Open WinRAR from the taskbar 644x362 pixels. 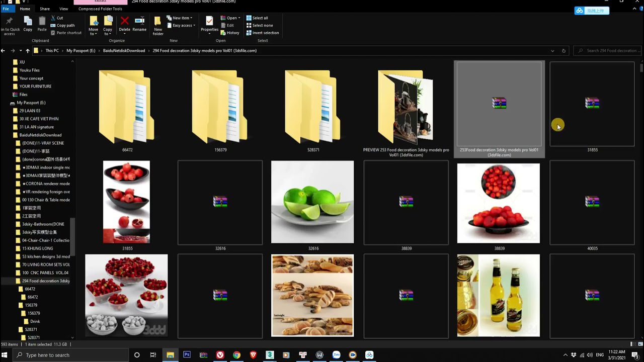click(203, 355)
